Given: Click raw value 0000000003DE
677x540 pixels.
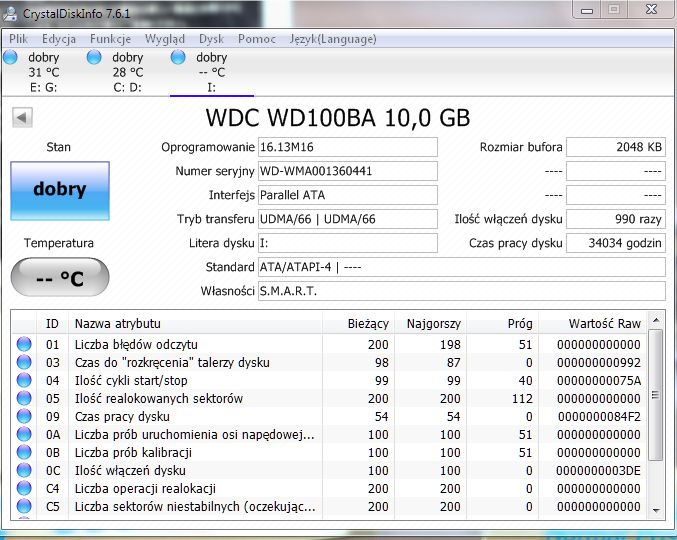Looking at the screenshot, I should [x=598, y=471].
